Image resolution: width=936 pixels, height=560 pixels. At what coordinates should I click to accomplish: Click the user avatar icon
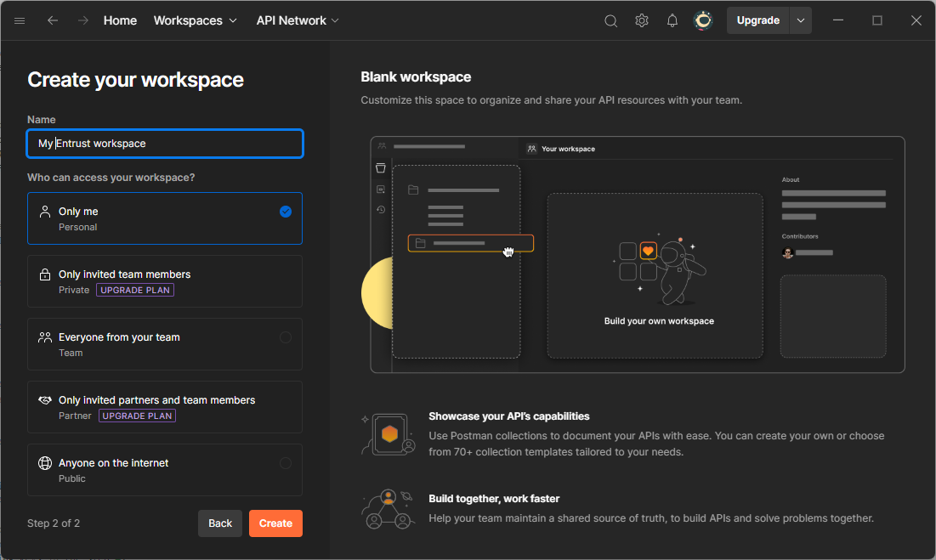click(x=703, y=20)
